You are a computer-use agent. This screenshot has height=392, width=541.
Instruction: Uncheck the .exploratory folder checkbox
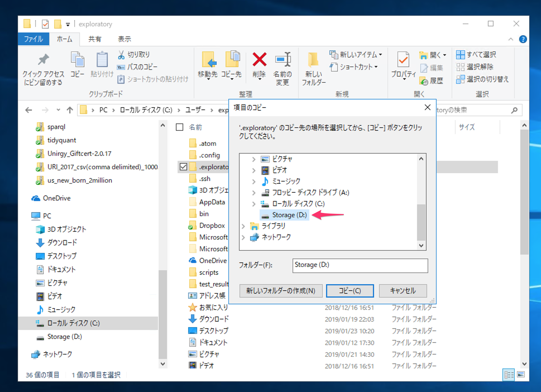[183, 167]
